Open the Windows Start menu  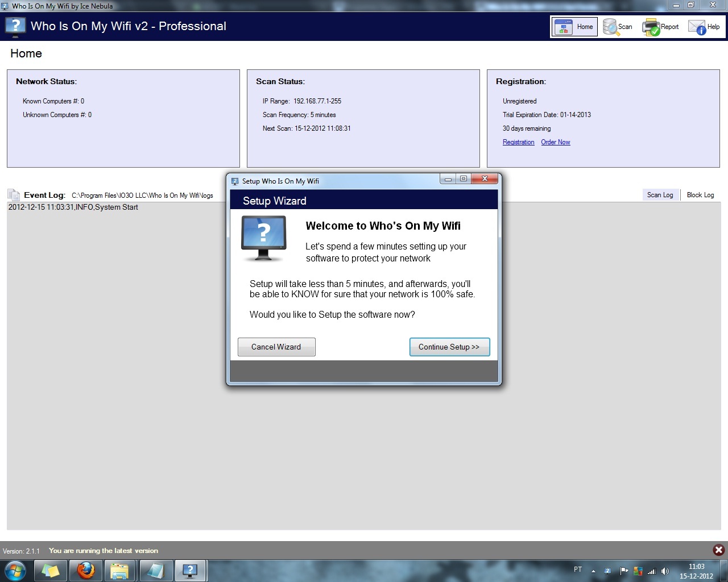(x=15, y=570)
